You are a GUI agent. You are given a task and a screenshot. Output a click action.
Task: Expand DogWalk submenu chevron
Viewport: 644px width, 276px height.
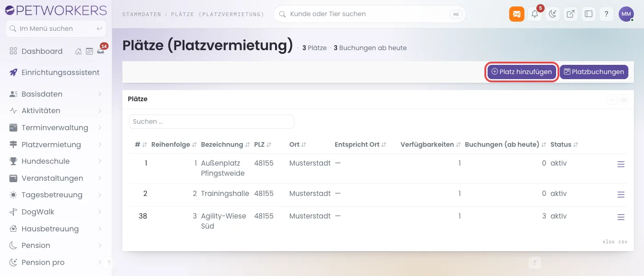click(100, 212)
